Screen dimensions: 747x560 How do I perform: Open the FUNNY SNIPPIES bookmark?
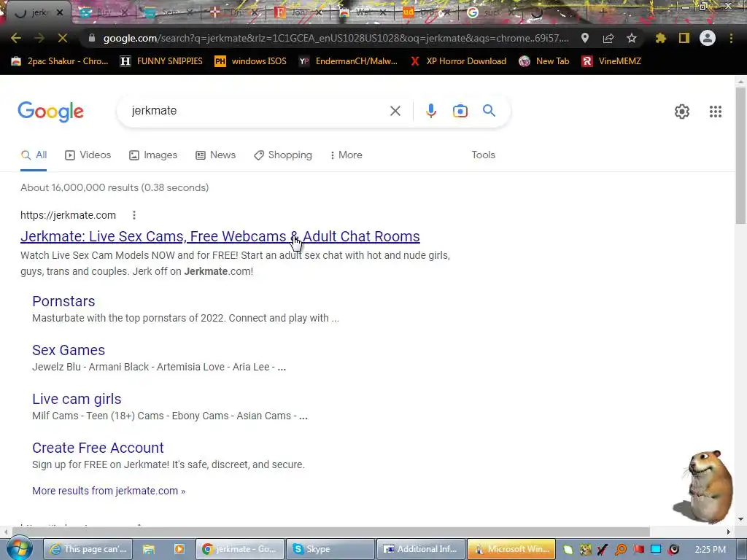(x=161, y=61)
